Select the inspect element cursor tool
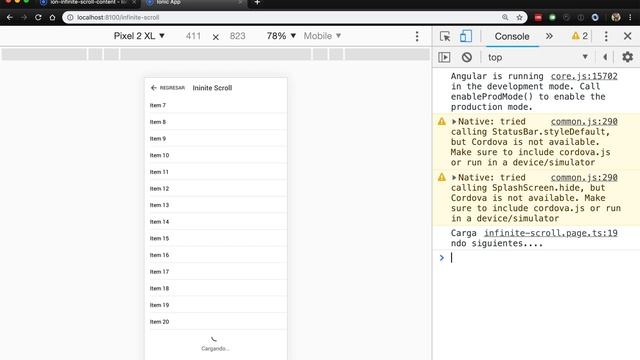 [445, 36]
